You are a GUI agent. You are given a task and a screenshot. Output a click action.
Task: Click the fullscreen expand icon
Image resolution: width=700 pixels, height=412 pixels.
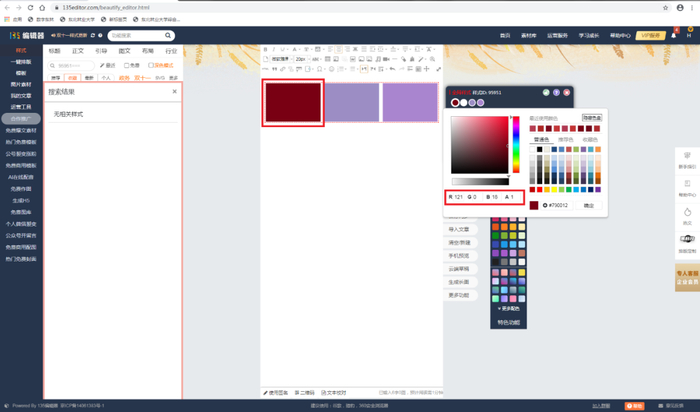click(x=439, y=69)
